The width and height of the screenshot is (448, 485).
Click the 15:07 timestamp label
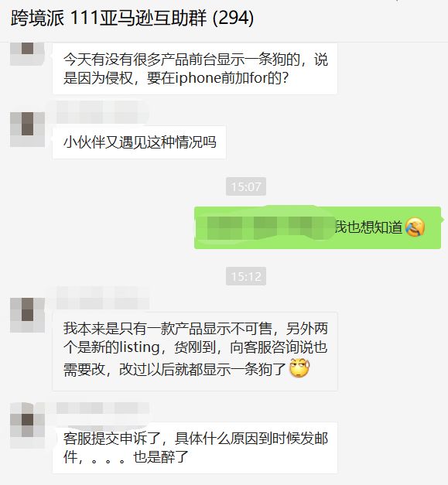click(x=246, y=186)
